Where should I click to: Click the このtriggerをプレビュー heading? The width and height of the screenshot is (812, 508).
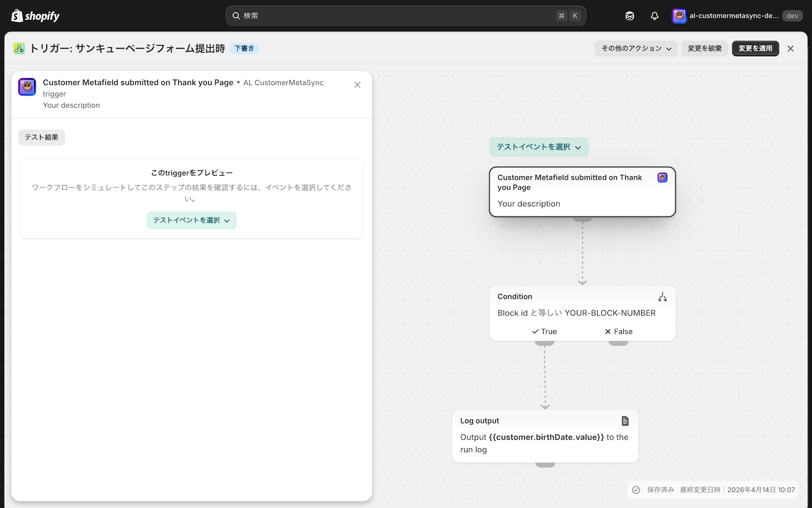point(192,173)
